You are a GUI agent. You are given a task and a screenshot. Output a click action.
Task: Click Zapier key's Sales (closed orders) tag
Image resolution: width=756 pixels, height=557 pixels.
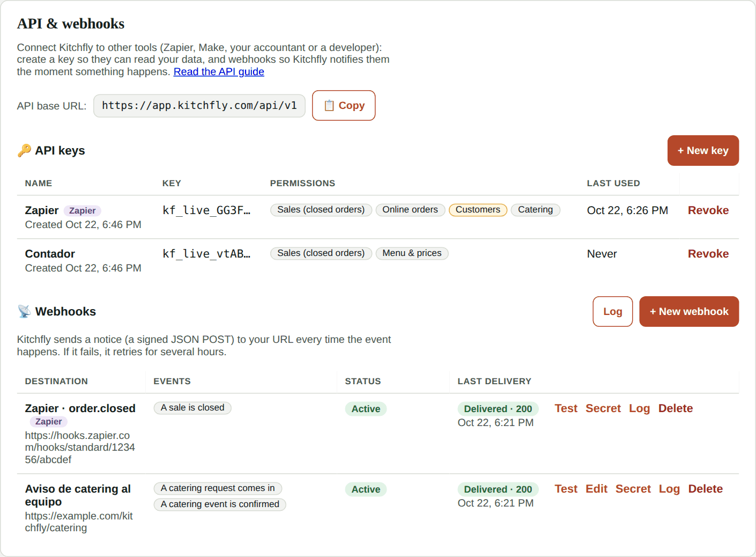[321, 210]
